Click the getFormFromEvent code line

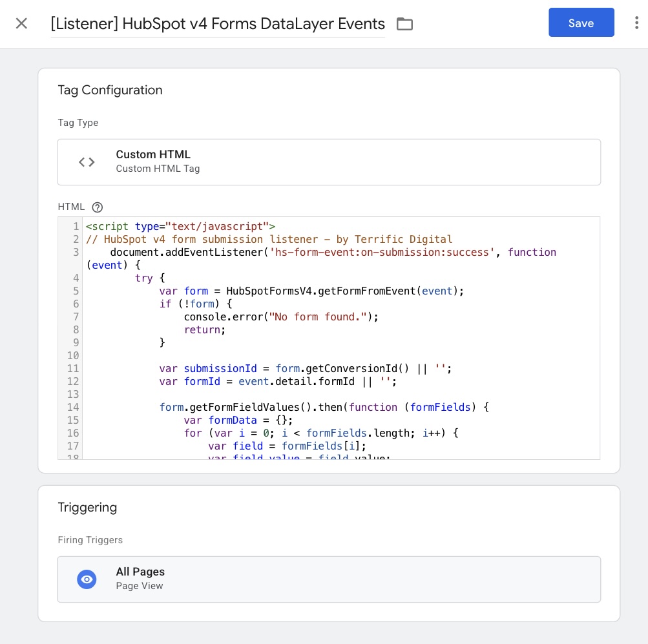pyautogui.click(x=311, y=291)
